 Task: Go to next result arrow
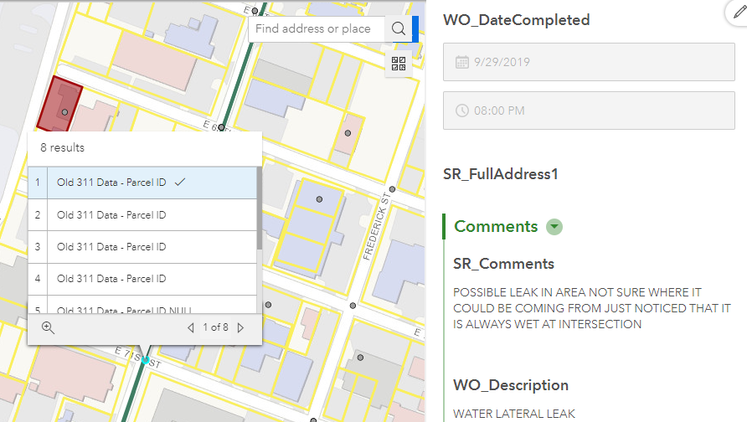tap(241, 327)
